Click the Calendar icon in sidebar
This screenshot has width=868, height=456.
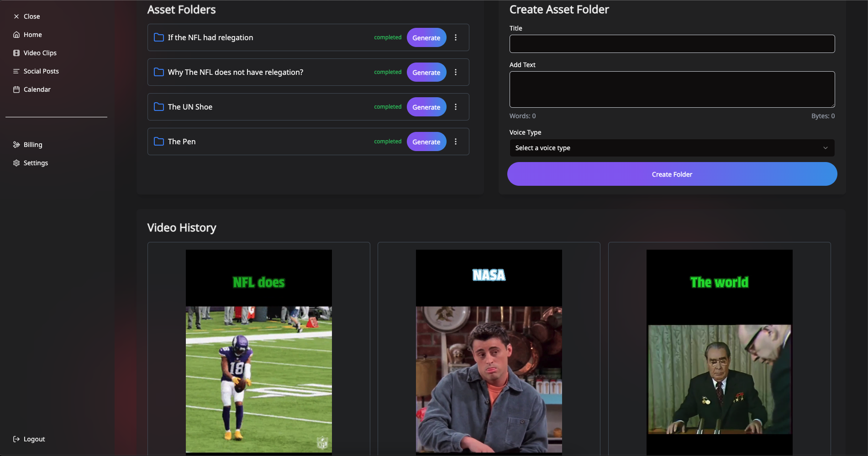click(16, 89)
